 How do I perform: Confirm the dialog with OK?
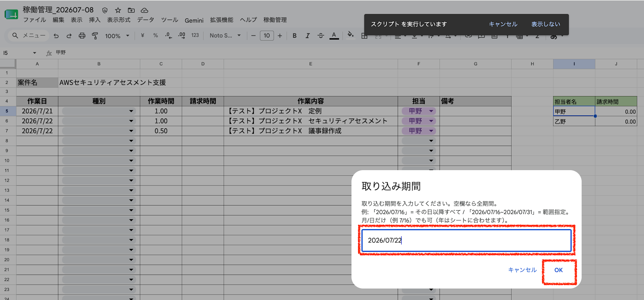[558, 270]
